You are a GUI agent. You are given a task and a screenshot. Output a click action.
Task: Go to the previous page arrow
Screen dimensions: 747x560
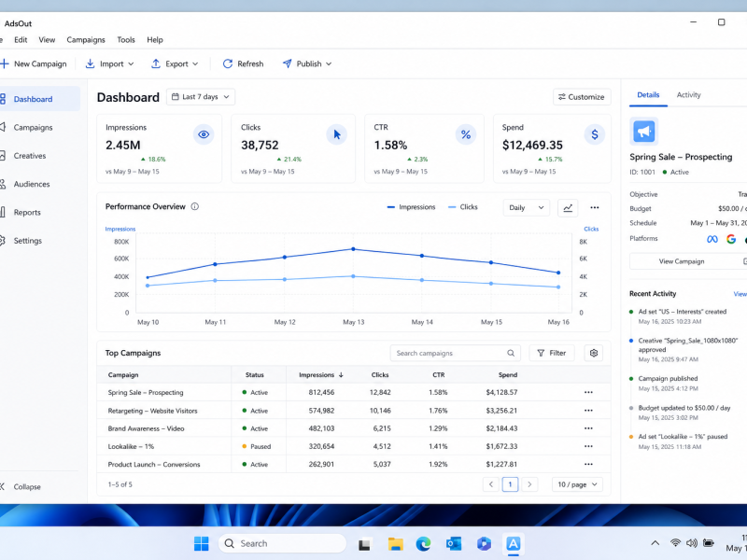491,484
